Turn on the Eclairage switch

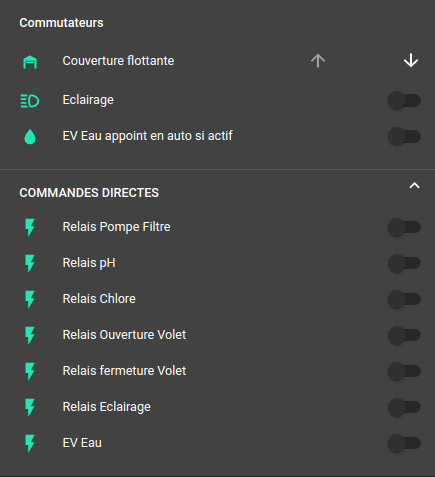(x=404, y=101)
